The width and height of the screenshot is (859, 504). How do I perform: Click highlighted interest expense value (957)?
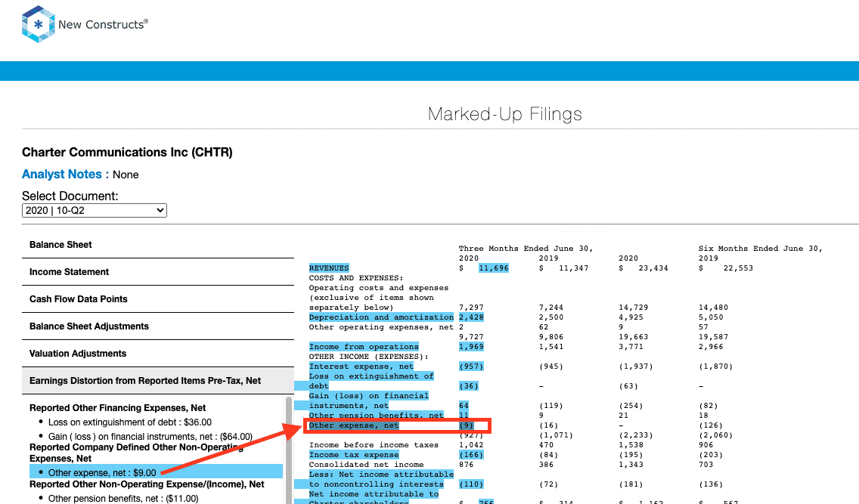(x=471, y=366)
